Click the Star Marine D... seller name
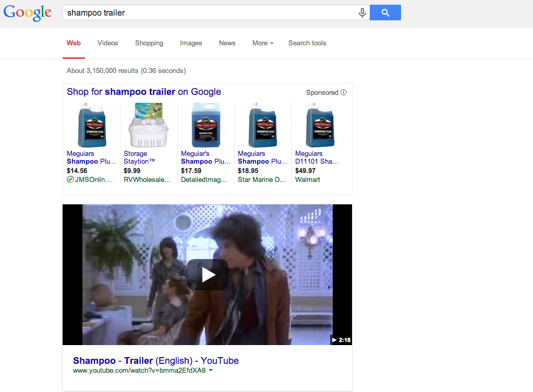 click(x=262, y=180)
